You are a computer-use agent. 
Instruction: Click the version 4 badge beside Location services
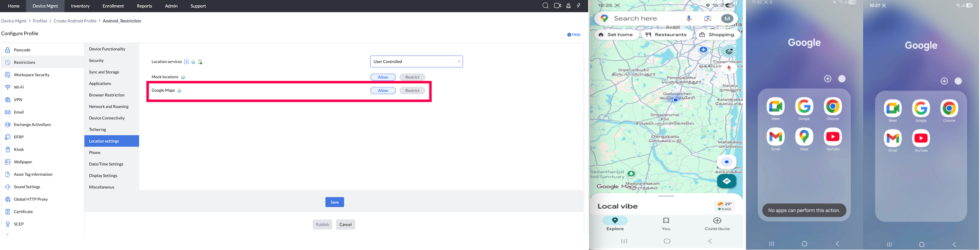pos(186,62)
